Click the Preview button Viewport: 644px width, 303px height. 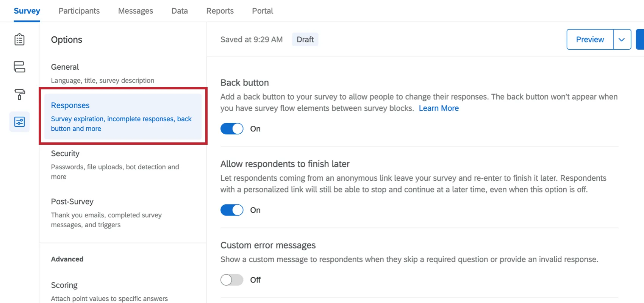click(590, 39)
